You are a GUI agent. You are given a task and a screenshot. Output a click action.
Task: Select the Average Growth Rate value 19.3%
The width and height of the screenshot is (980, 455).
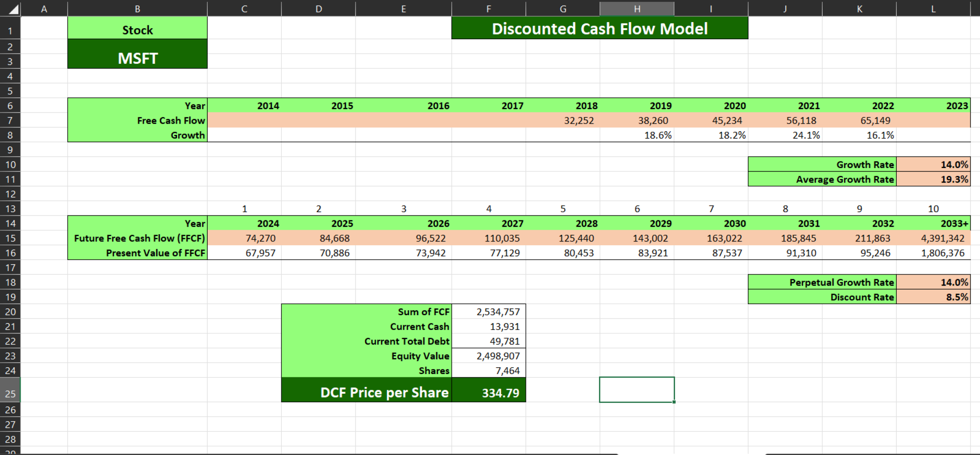(x=933, y=179)
